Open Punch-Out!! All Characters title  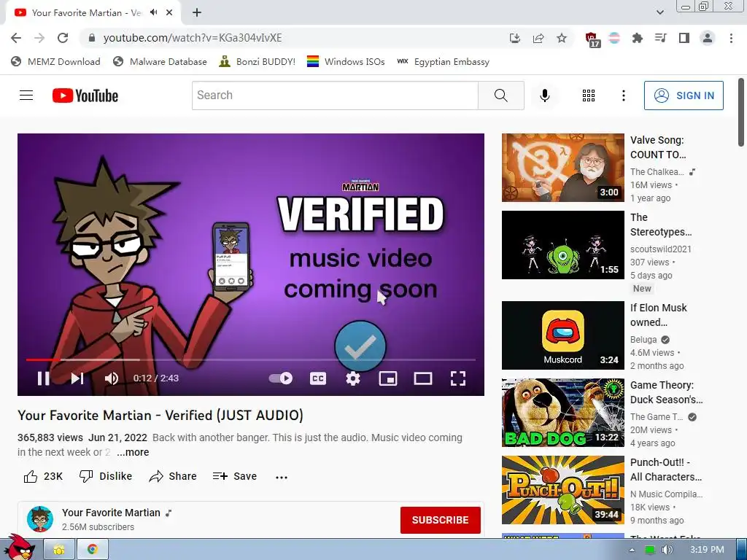coord(665,470)
